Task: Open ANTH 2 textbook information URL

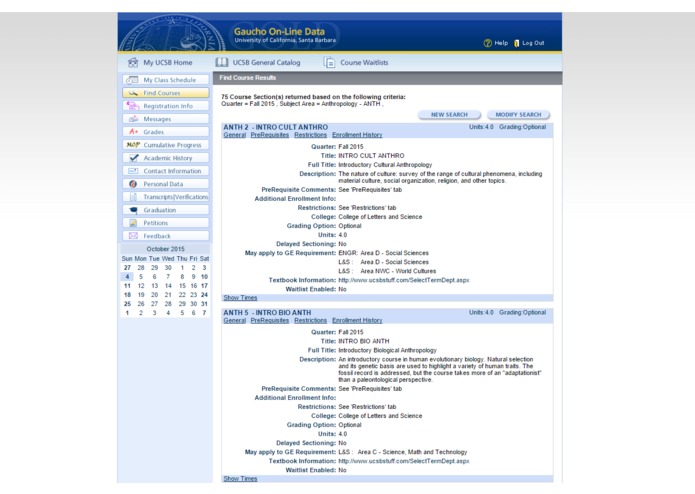Action: pyautogui.click(x=403, y=280)
